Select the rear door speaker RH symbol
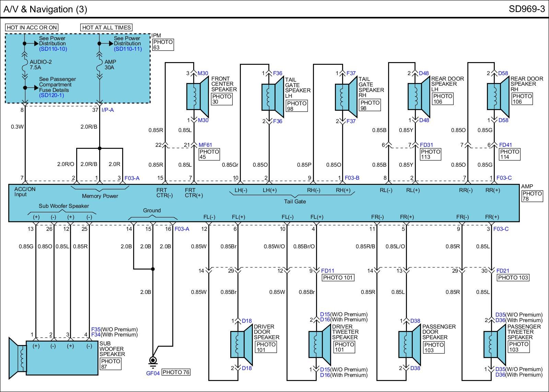 498,96
